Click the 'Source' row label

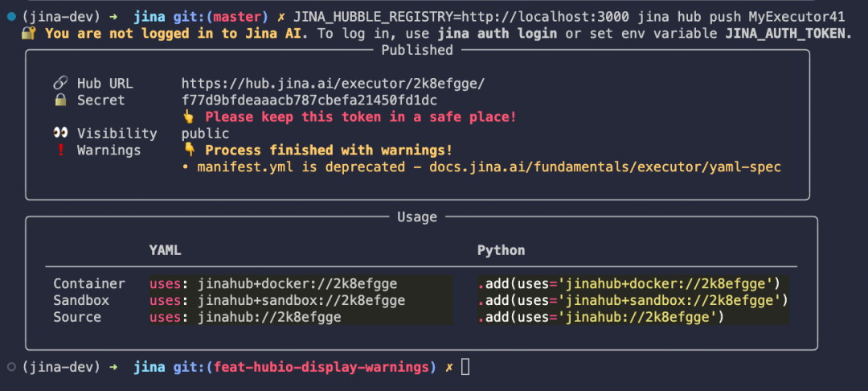[77, 317]
